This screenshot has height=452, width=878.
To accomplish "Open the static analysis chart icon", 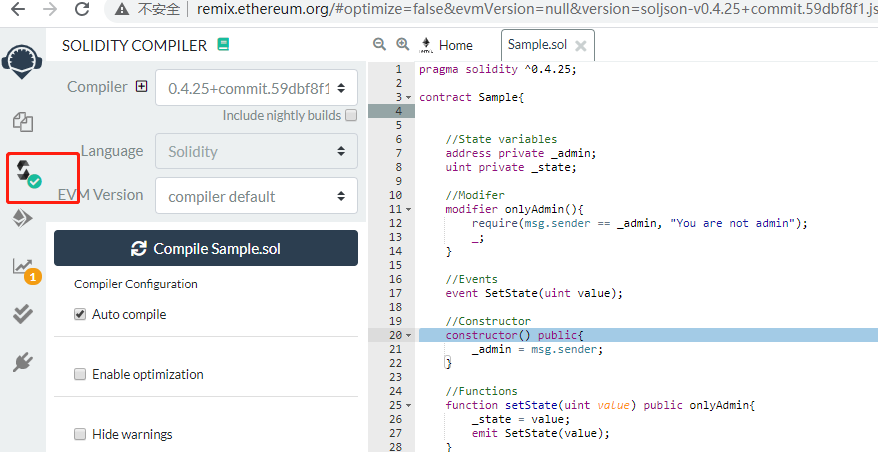I will [x=26, y=270].
